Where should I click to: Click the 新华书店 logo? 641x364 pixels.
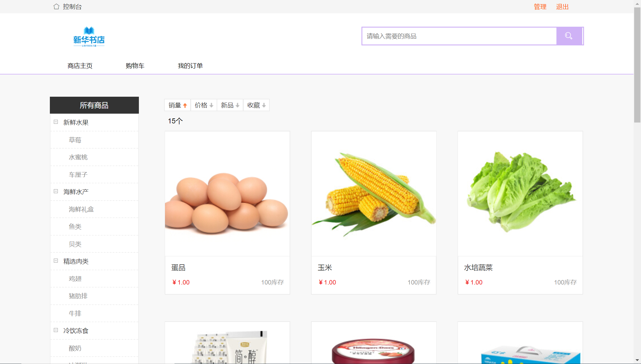point(89,37)
